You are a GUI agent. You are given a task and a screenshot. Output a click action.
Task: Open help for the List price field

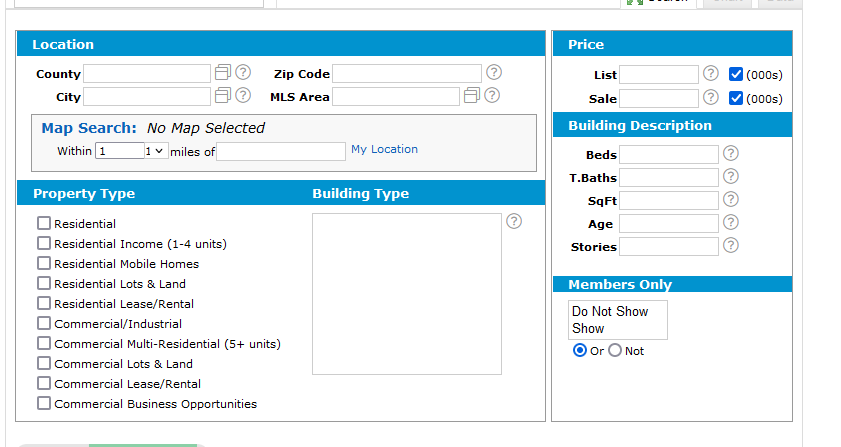click(711, 73)
